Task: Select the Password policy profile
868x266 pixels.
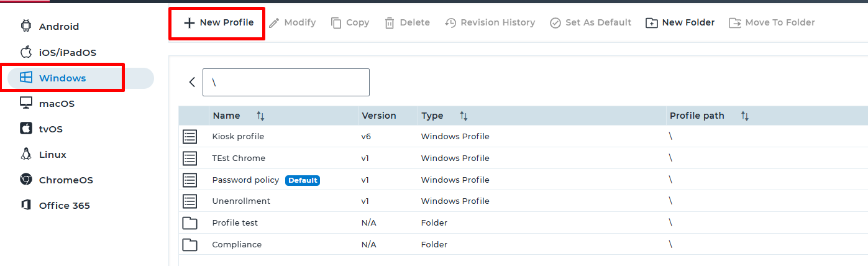Action: pos(245,180)
